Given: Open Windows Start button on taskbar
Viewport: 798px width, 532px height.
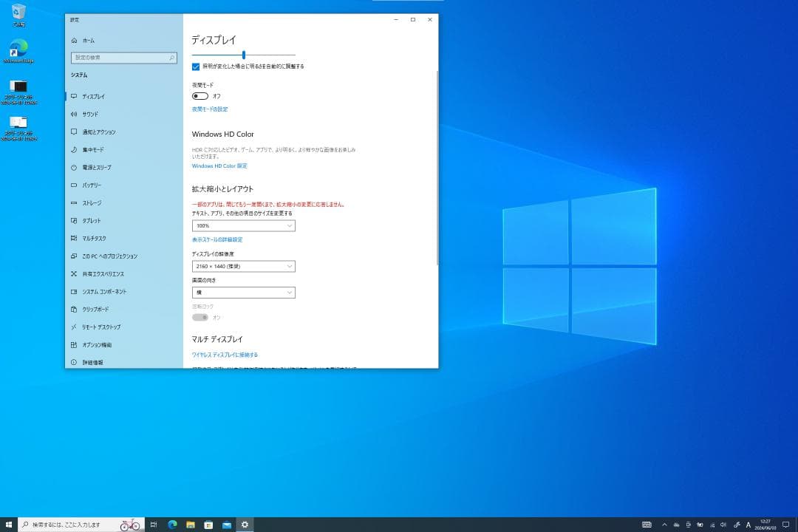Looking at the screenshot, I should (x=9, y=525).
